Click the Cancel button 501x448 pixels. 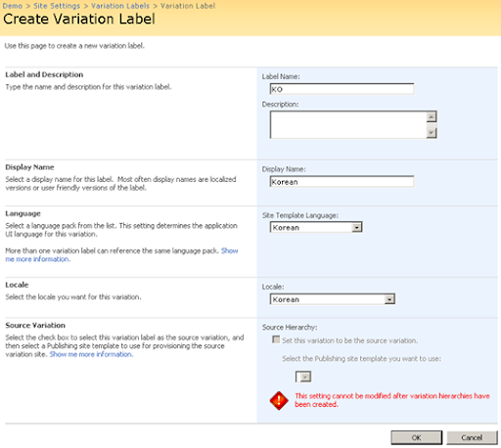click(x=472, y=437)
